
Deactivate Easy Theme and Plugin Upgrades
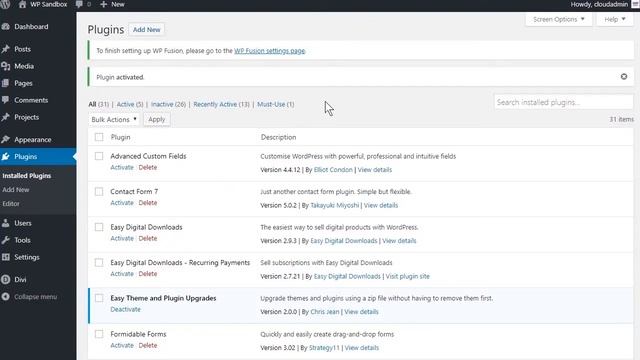point(125,309)
